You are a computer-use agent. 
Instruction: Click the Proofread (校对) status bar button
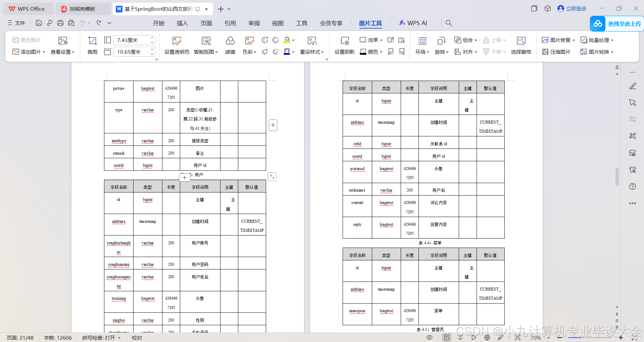point(137,338)
